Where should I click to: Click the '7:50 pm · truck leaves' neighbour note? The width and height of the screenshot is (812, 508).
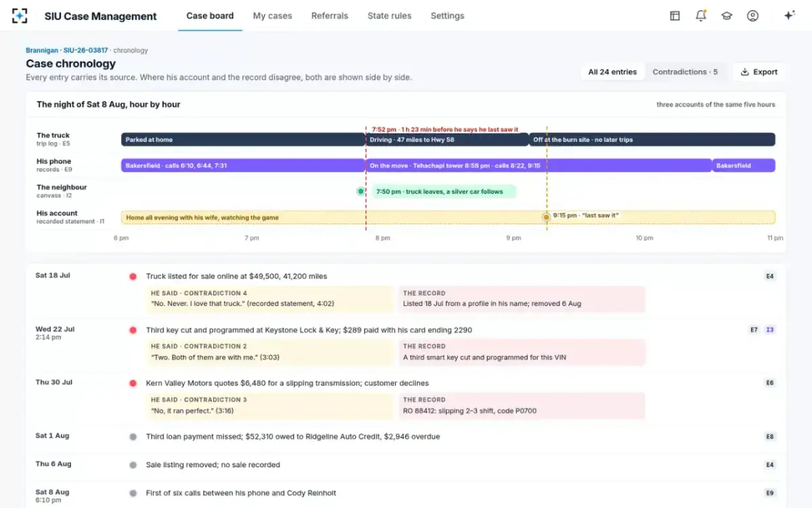[x=444, y=192]
